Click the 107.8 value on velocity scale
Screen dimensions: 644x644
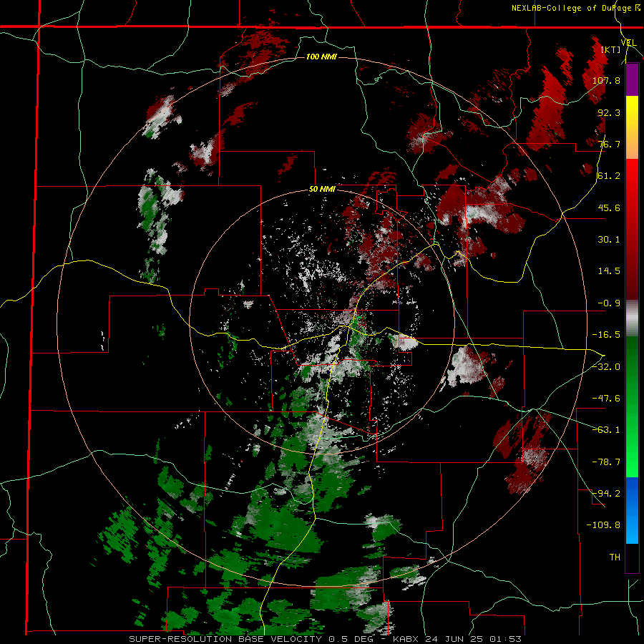(606, 80)
